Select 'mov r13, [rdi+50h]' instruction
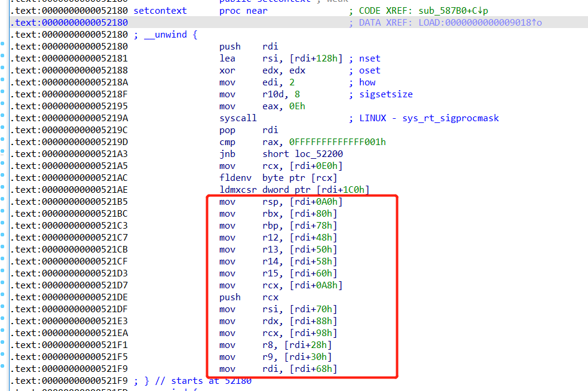Image resolution: width=588 pixels, height=391 pixels. point(278,250)
